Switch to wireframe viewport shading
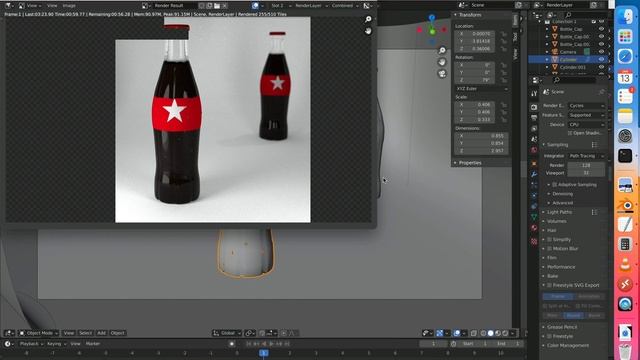 click(483, 333)
